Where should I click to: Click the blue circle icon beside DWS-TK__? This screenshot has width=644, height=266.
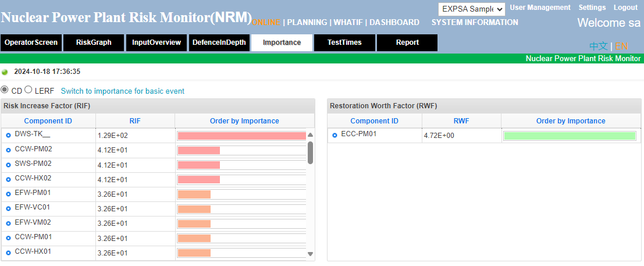(x=8, y=136)
